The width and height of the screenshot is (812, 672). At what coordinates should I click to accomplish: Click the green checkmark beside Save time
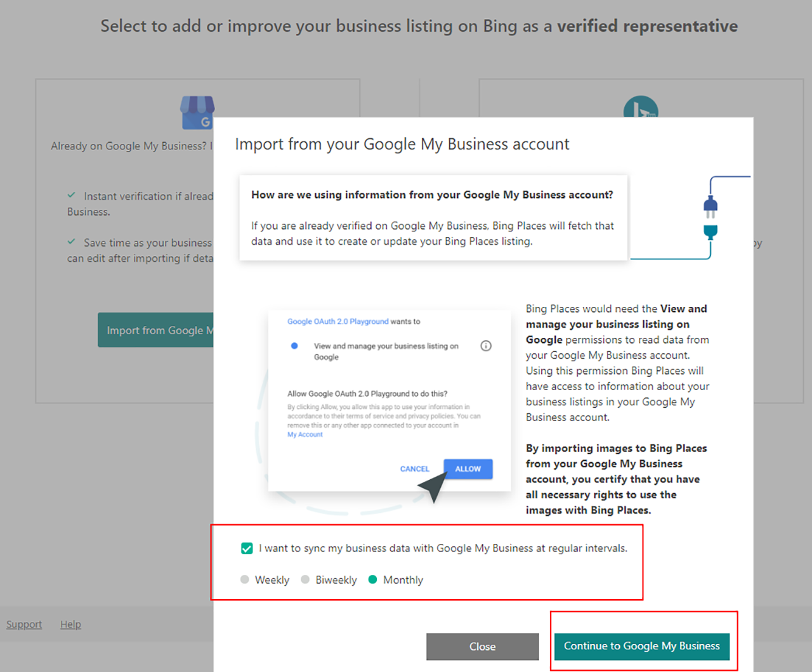(x=72, y=242)
